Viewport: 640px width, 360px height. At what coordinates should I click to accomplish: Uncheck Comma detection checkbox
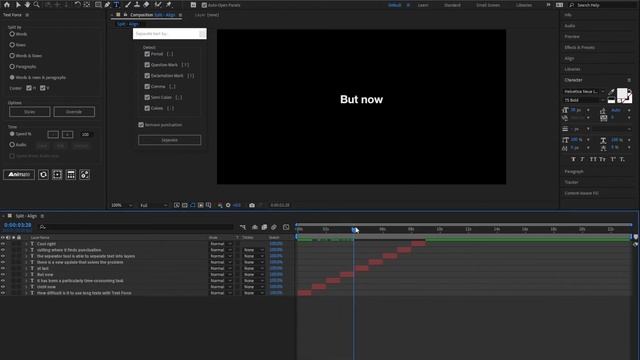(x=147, y=87)
